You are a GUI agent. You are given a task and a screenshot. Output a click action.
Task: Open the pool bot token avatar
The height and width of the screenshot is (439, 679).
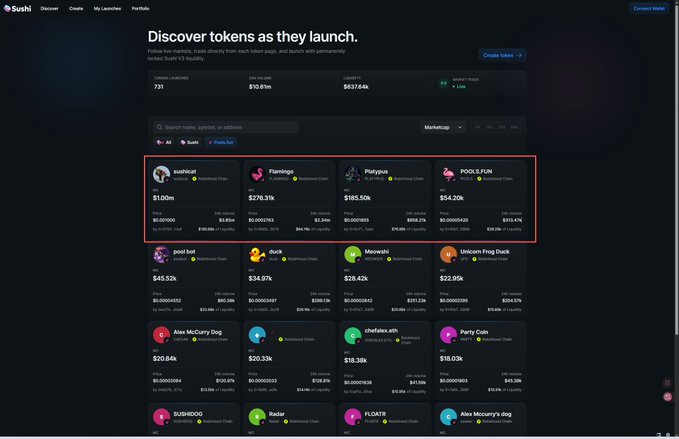(x=161, y=255)
